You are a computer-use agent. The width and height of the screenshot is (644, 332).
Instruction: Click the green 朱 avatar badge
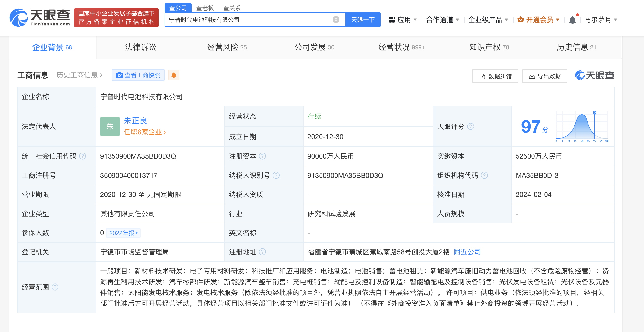click(x=110, y=127)
